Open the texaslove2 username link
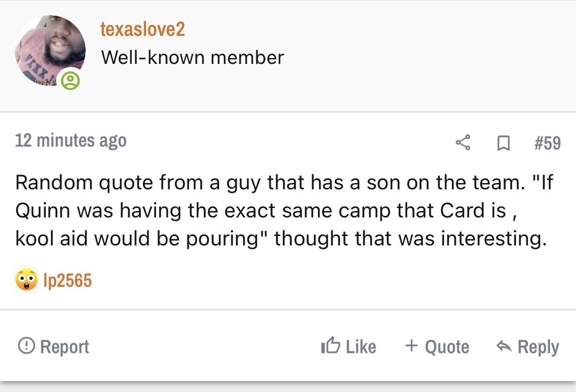 (142, 29)
